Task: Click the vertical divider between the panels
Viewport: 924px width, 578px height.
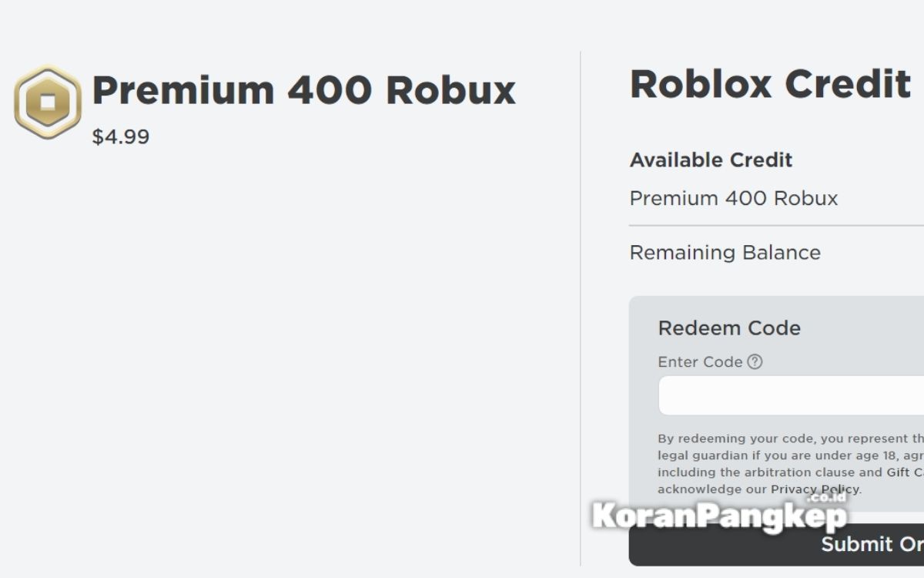Action: tap(581, 308)
